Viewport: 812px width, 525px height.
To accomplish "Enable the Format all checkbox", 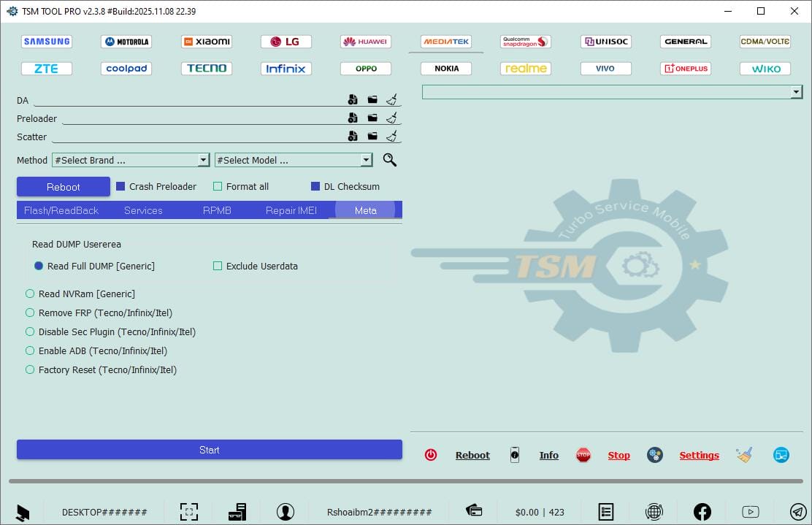I will pyautogui.click(x=218, y=186).
